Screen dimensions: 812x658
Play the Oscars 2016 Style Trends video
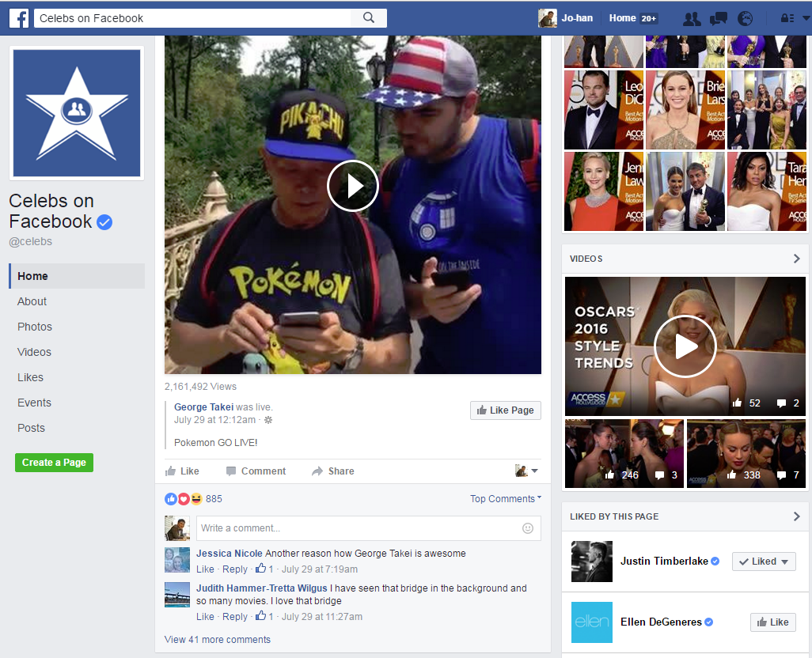coord(685,346)
